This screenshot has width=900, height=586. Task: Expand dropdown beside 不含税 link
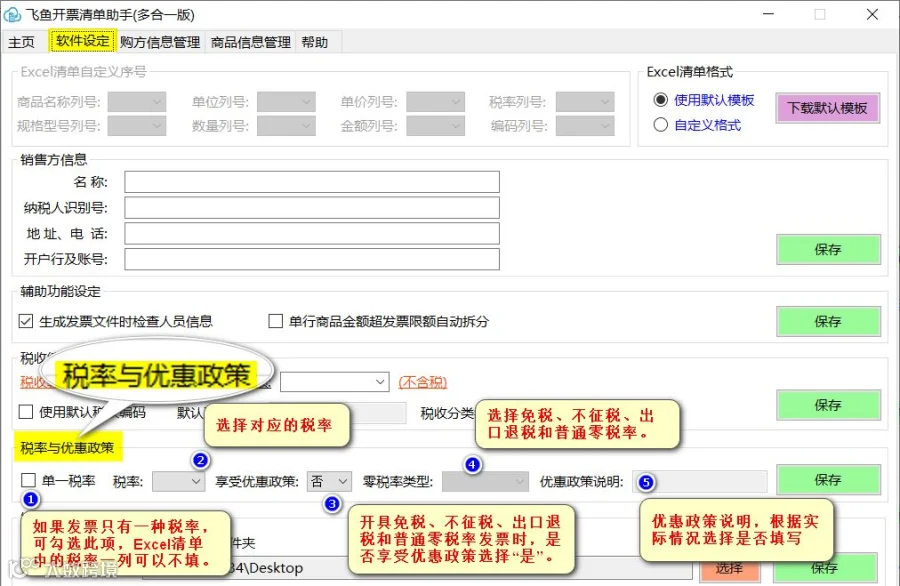pos(335,382)
